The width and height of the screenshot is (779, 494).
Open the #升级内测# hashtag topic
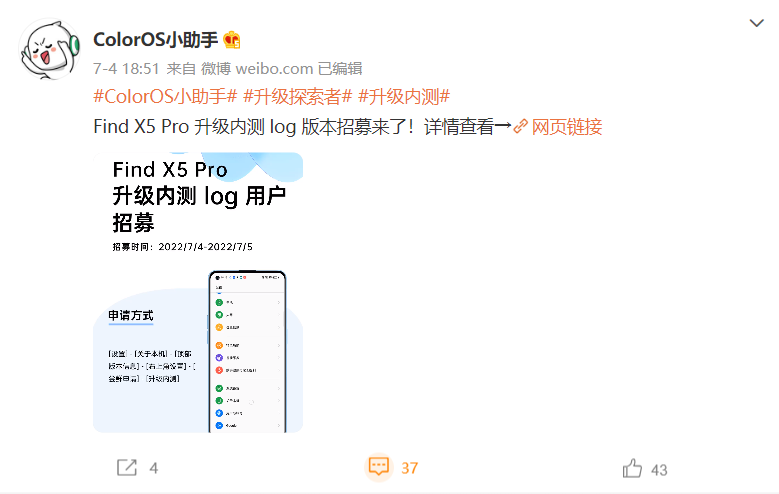[404, 96]
